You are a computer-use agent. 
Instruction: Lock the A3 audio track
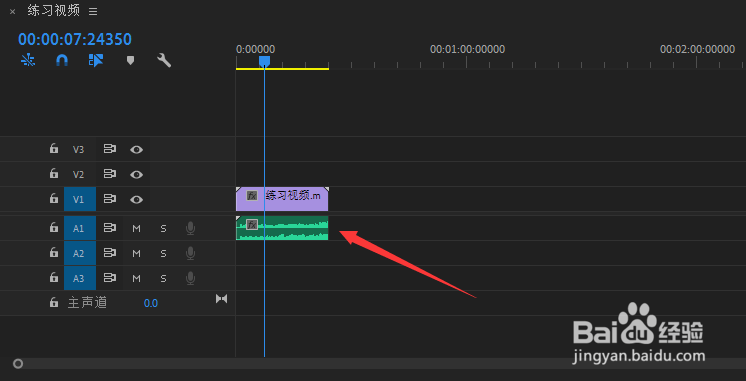54,278
